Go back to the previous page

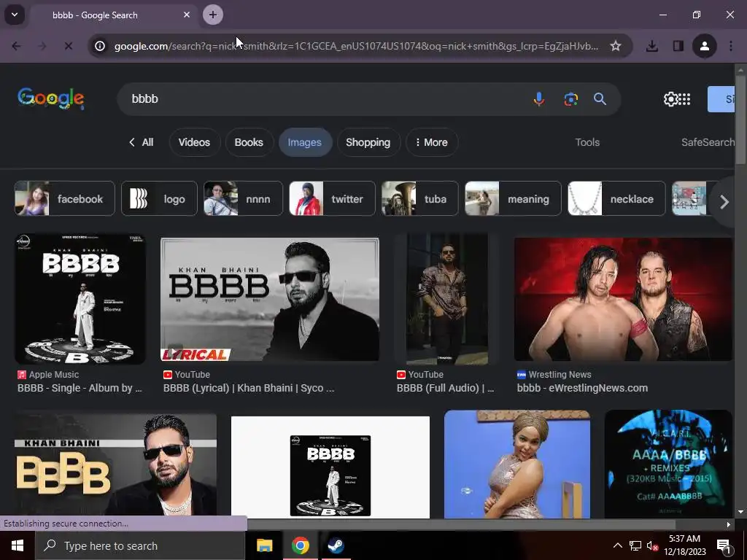[16, 46]
